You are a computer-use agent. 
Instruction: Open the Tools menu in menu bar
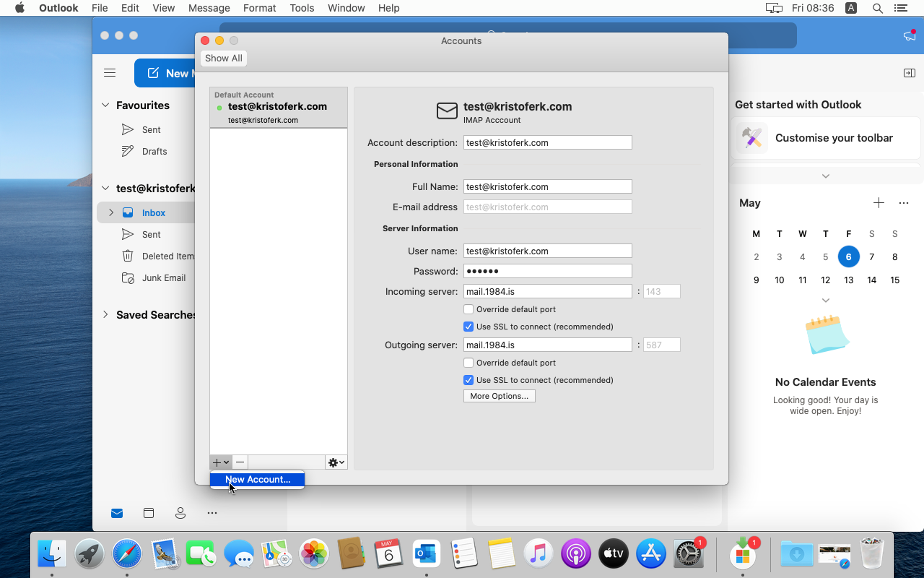pyautogui.click(x=302, y=8)
